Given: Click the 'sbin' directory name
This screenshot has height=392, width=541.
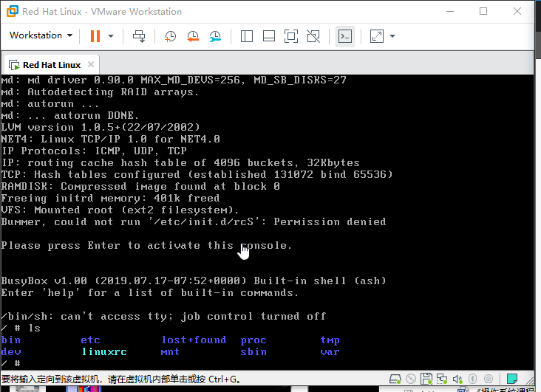Looking at the screenshot, I should click(x=254, y=351).
